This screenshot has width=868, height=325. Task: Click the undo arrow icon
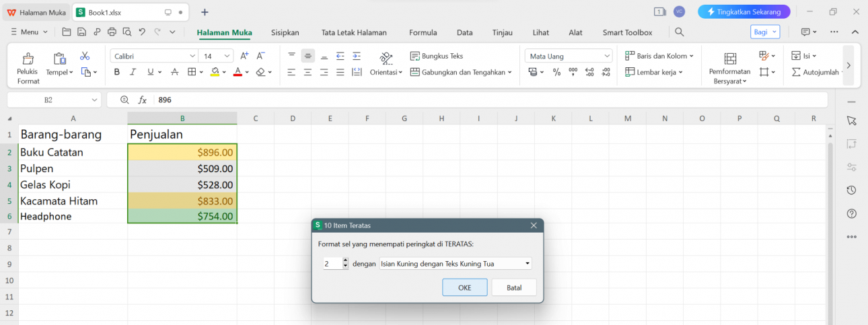[142, 32]
